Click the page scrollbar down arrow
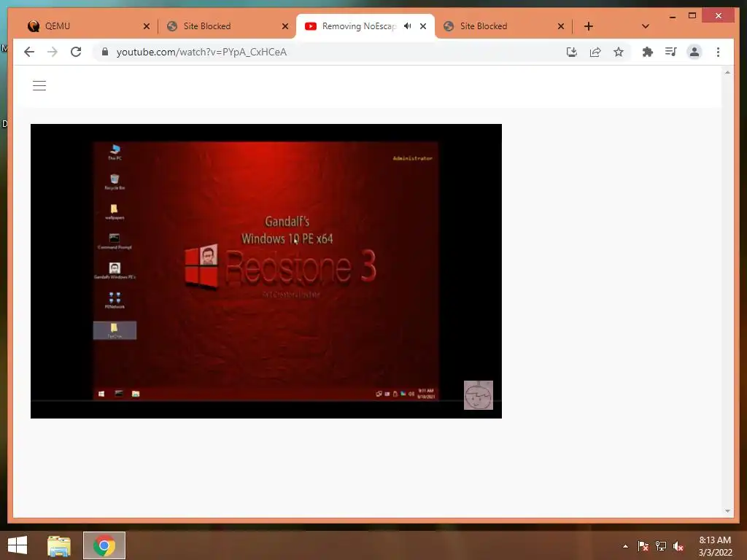Screen dimensions: 747x560 (727, 511)
